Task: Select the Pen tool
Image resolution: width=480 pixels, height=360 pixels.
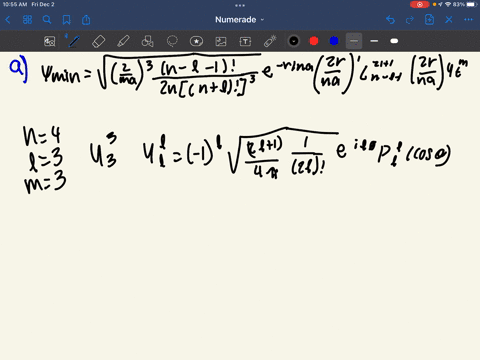Action: tap(74, 41)
